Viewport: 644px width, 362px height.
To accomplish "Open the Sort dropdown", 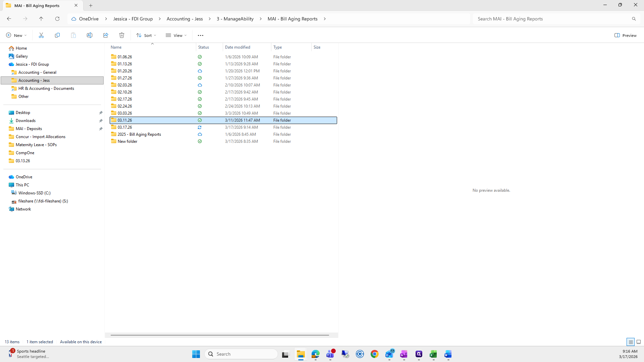I will click(x=146, y=35).
